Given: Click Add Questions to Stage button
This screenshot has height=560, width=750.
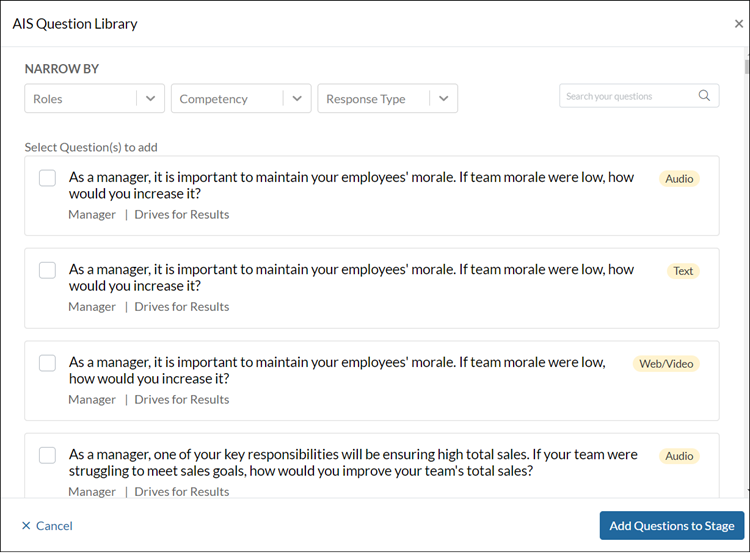Looking at the screenshot, I should click(x=671, y=526).
